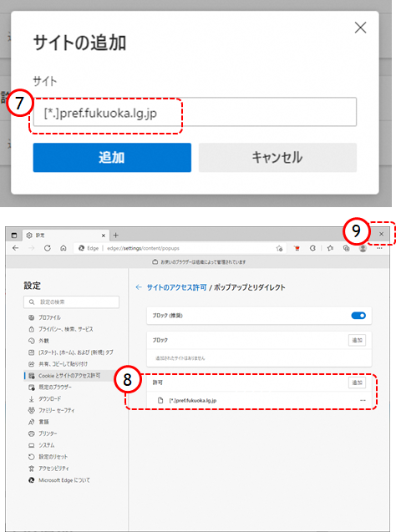Click 追加 button in the ブロック section
Screen dimensions: 396x532
[357, 340]
